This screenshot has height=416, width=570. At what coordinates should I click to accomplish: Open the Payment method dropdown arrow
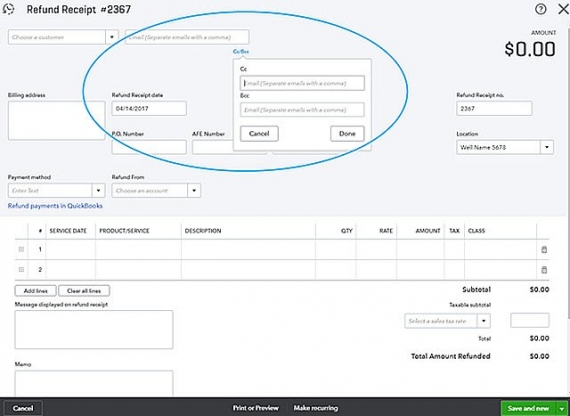coord(98,191)
